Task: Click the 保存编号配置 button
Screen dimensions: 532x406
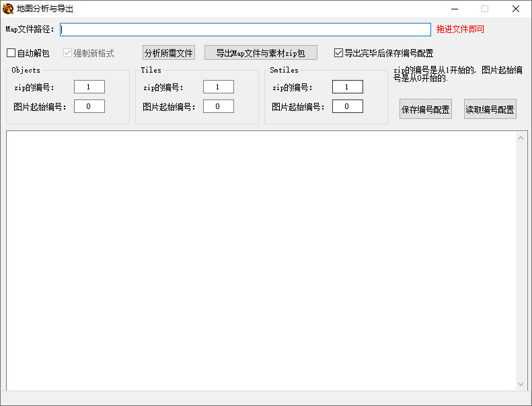Action: pos(426,109)
